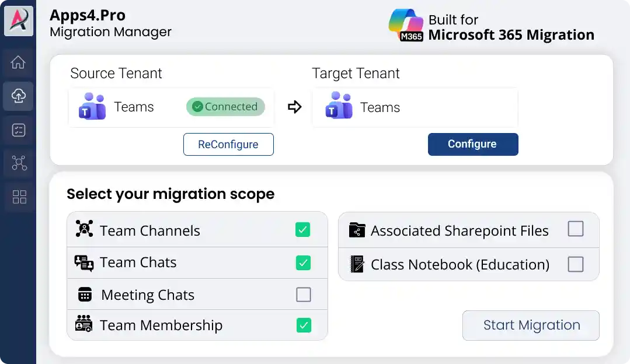Click the Migration Manager subtitle text
630x364 pixels.
point(110,32)
